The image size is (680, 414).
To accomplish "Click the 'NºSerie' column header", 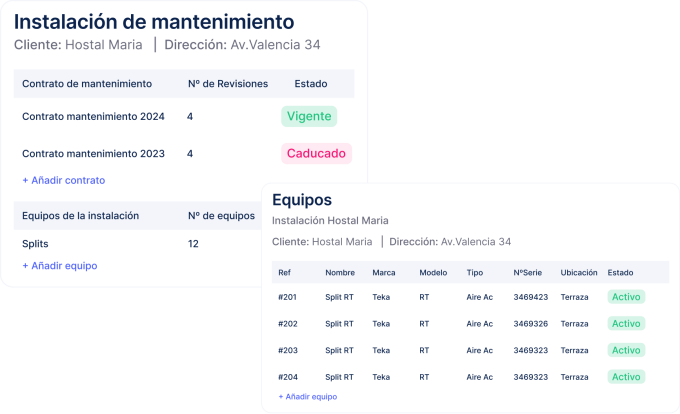I will click(528, 273).
